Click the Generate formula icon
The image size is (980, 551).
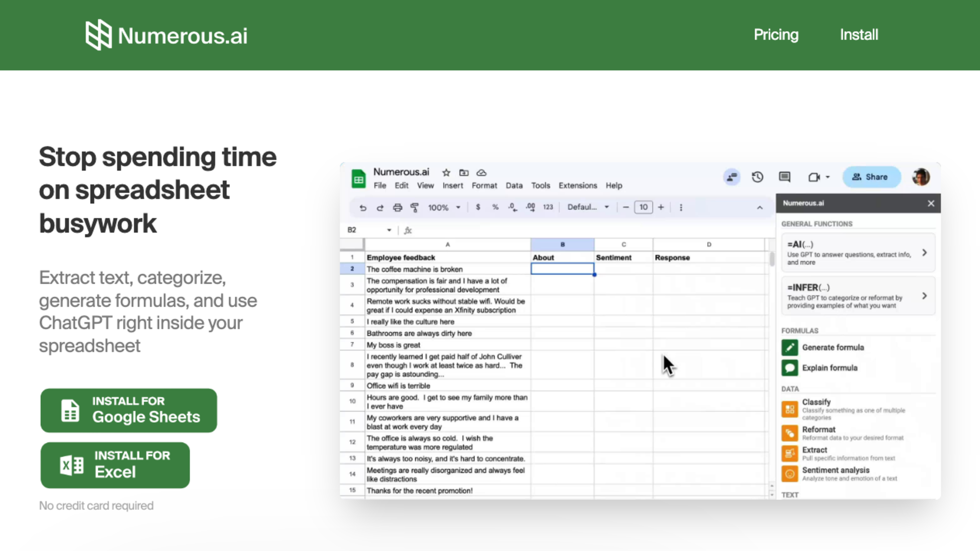click(x=790, y=347)
